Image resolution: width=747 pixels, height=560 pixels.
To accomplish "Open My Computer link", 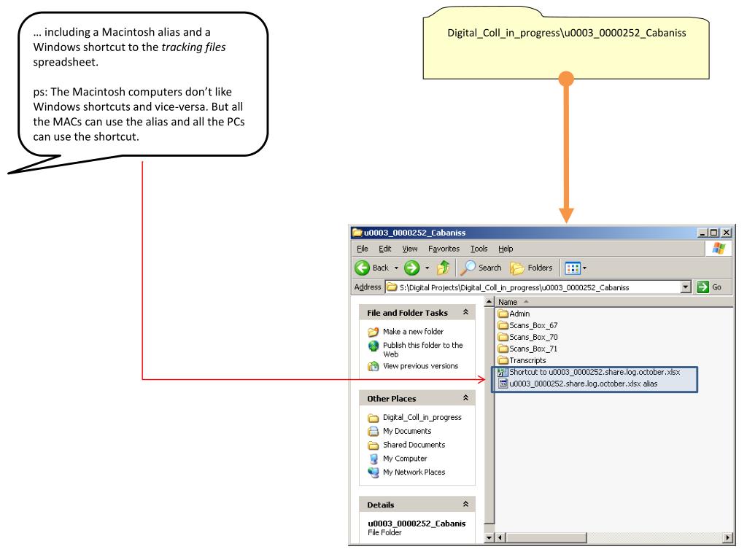I will coord(405,459).
